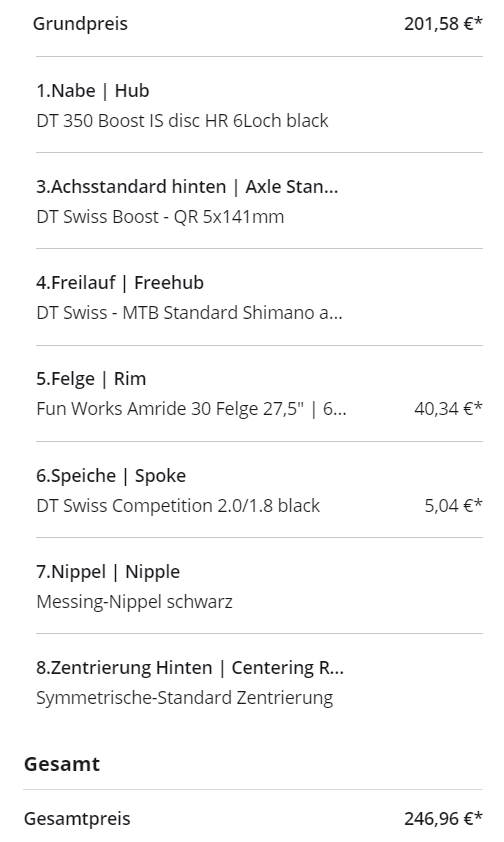
Task: Select the 7.Nippel | Nipple heading
Action: [108, 572]
